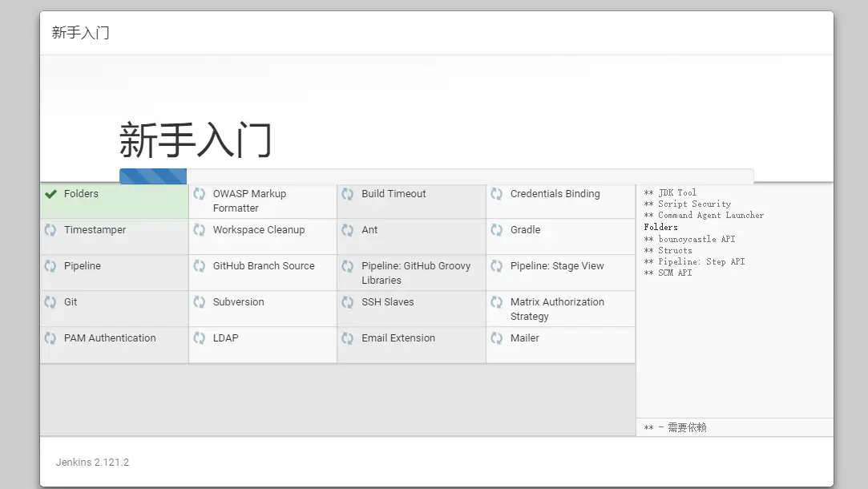Click the spinner icon beside Credentials Binding
Viewport: 868px width, 489px height.
click(x=497, y=194)
